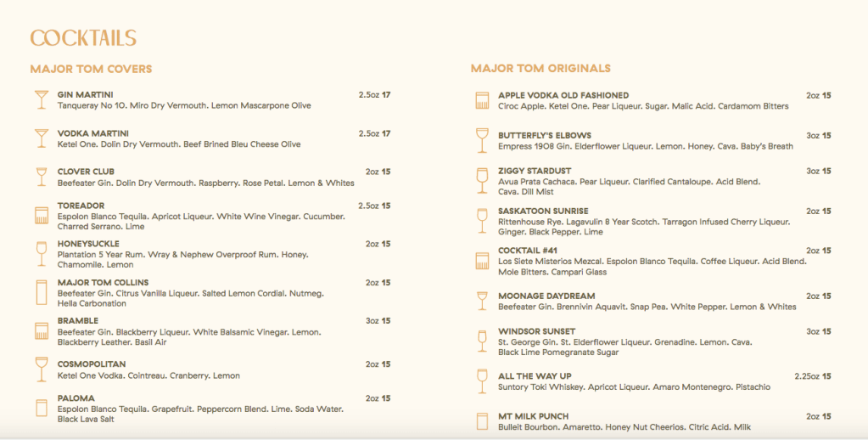Select the glass icon beside Apple Vodka Old Fashioned

click(x=482, y=101)
